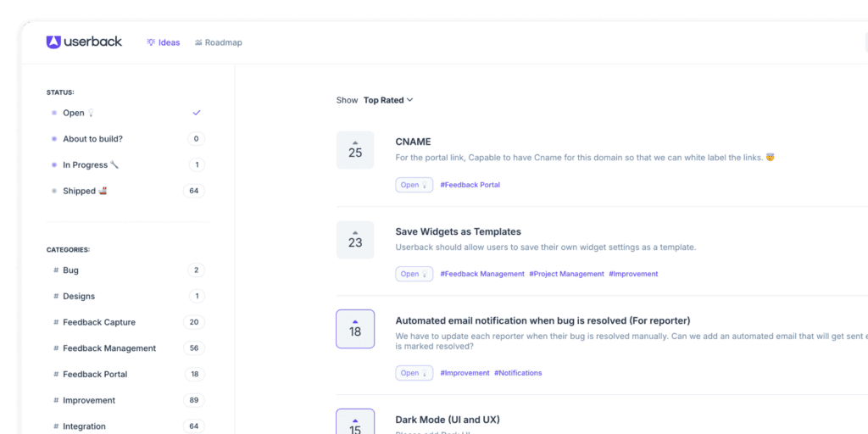Switch to the Roadmap tab
The width and height of the screenshot is (868, 434).
[x=218, y=42]
